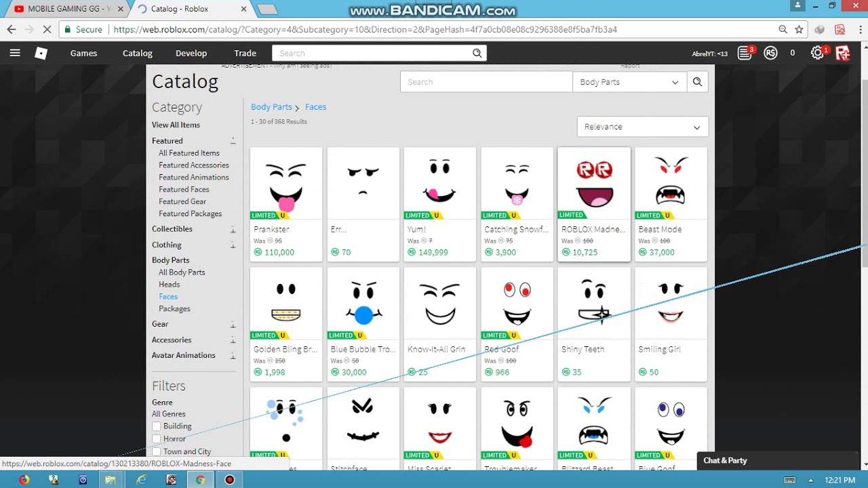Check the Horror genre filter
Screen dimensions: 868x488
(x=157, y=439)
